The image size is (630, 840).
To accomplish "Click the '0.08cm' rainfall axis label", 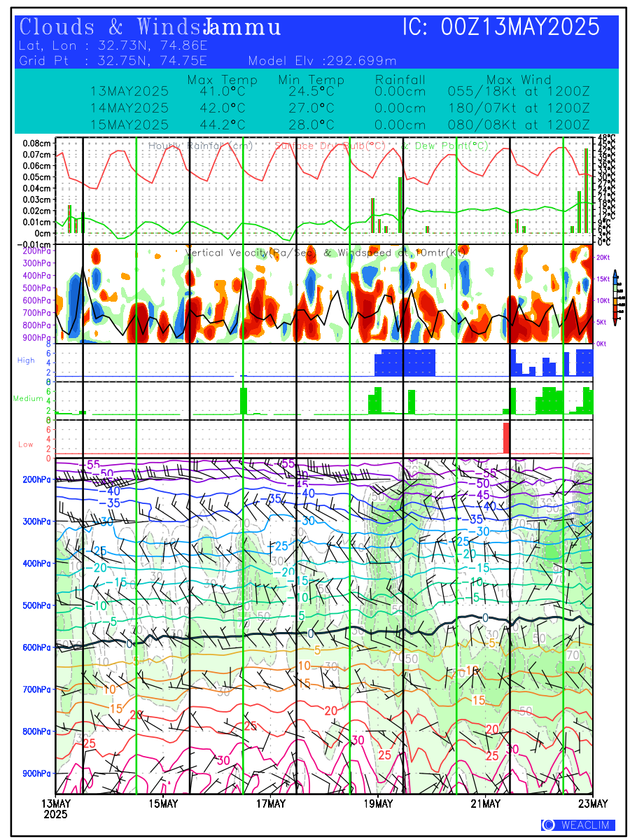I will (38, 143).
